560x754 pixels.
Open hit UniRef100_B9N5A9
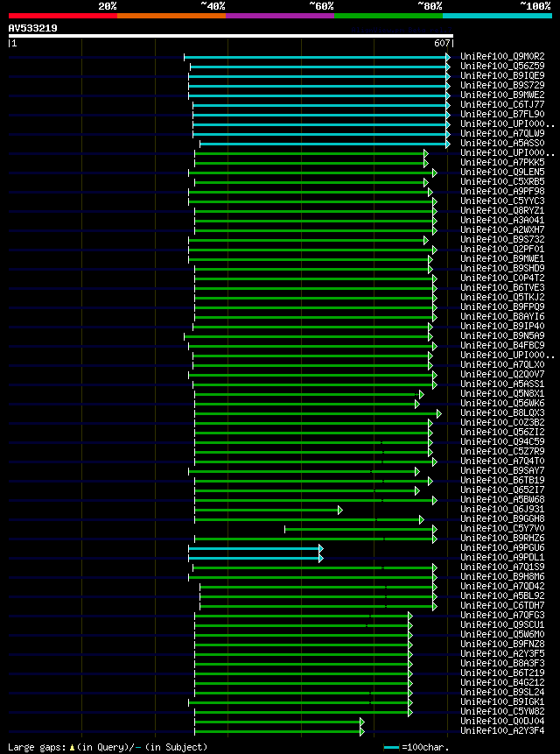(x=502, y=335)
